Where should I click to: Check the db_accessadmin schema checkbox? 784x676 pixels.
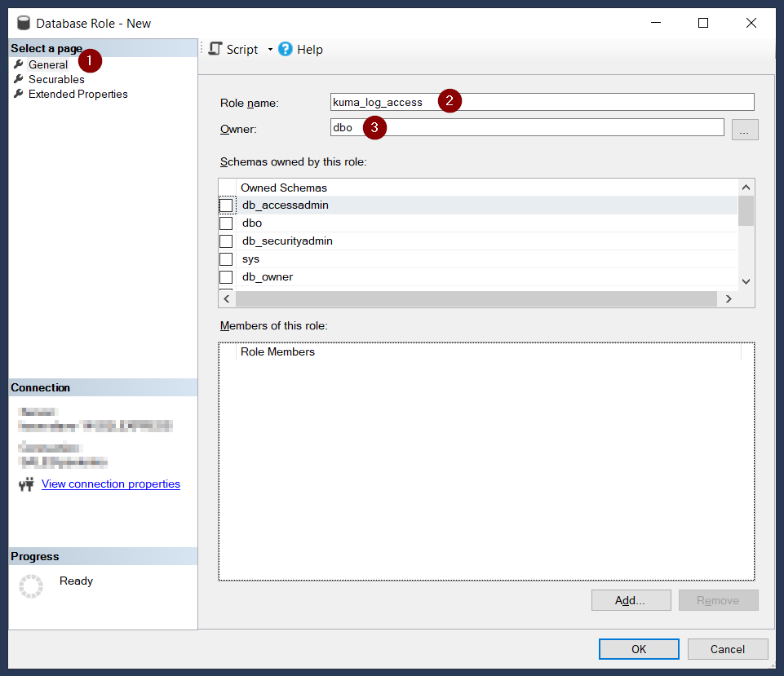tap(226, 205)
